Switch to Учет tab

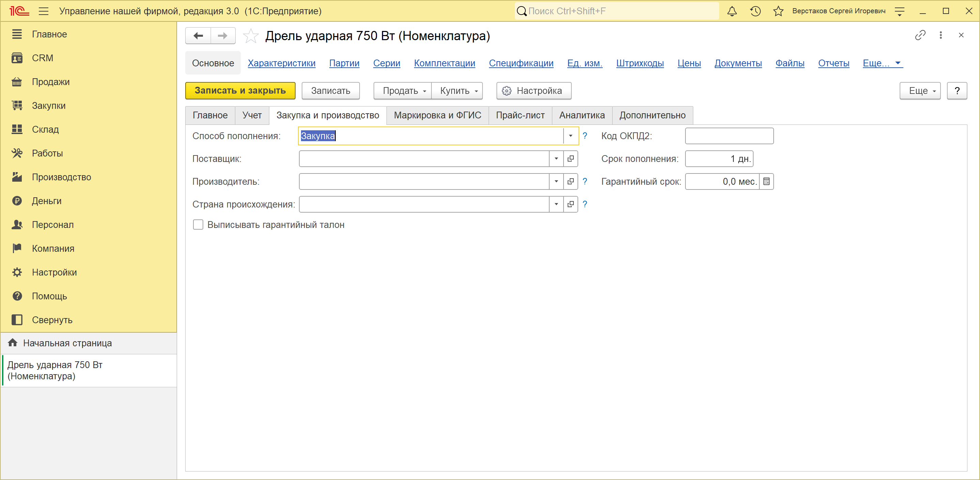click(x=252, y=116)
